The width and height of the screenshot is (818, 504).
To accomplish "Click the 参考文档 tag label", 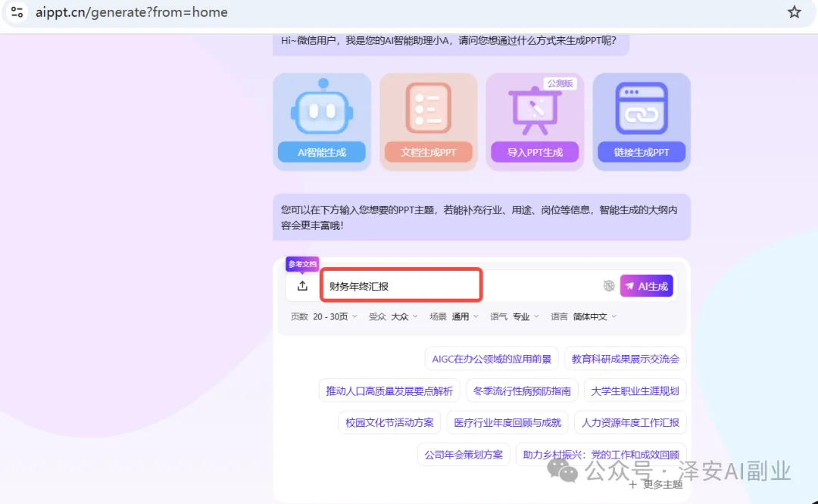I will click(x=302, y=263).
